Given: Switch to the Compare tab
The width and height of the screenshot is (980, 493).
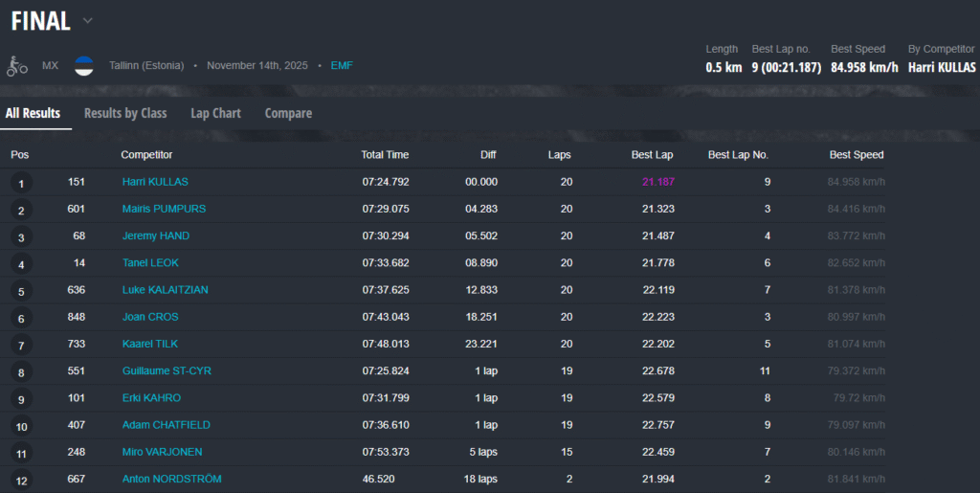Looking at the screenshot, I should tap(288, 113).
